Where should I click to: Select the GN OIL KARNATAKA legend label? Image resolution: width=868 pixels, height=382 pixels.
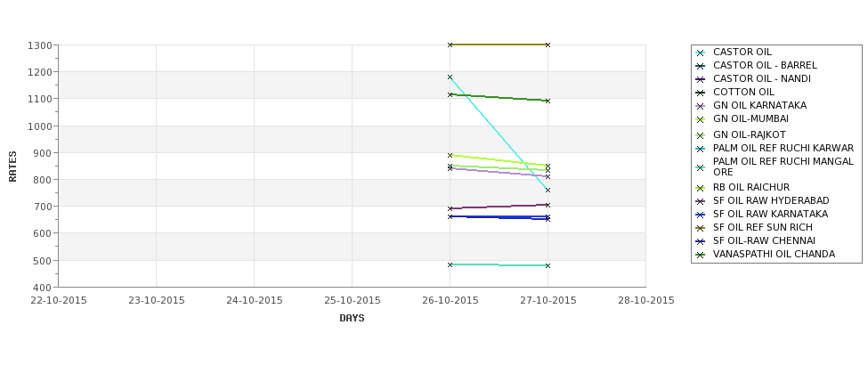pos(759,105)
